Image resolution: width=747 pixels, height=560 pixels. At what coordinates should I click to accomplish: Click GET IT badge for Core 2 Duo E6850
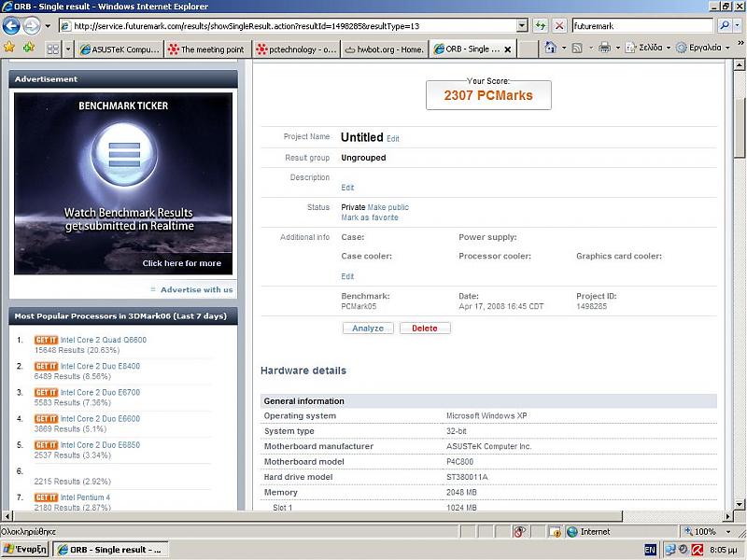tap(46, 445)
